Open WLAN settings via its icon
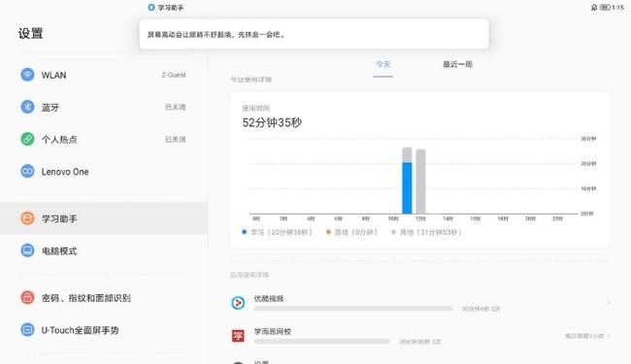The height and width of the screenshot is (364, 631). pos(27,75)
